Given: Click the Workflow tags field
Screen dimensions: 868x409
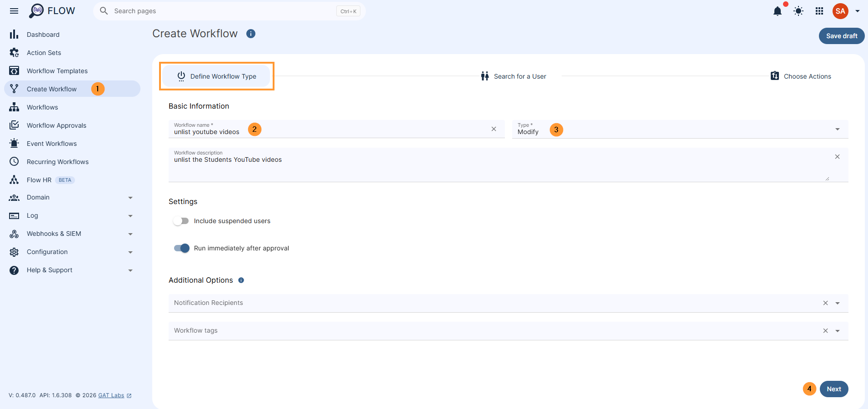Looking at the screenshot, I should coord(508,331).
